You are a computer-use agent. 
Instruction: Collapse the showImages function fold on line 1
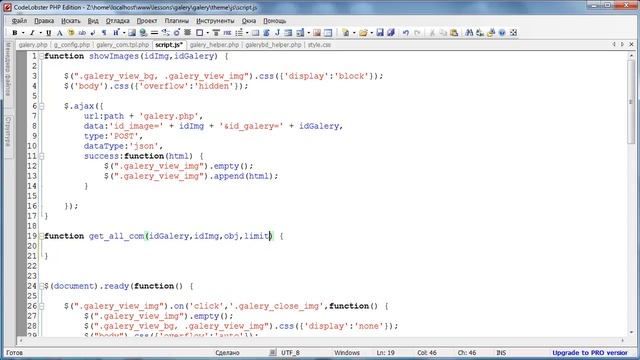(41, 56)
